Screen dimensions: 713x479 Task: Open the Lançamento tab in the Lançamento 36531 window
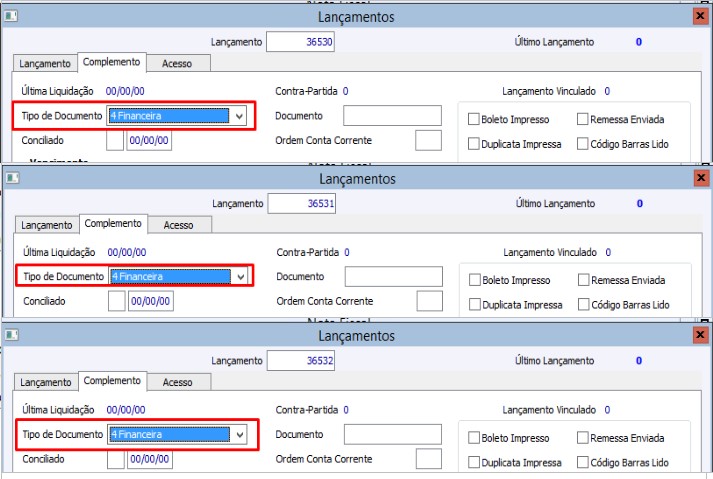(x=47, y=225)
